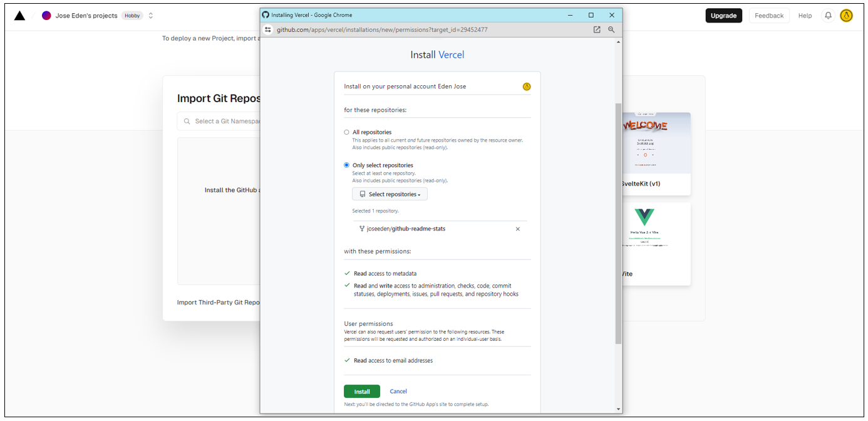
Task: Select the Only select repositories radio option
Action: tap(346, 165)
